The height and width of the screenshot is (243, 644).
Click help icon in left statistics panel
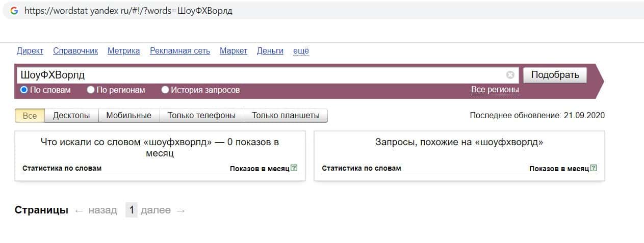(294, 168)
